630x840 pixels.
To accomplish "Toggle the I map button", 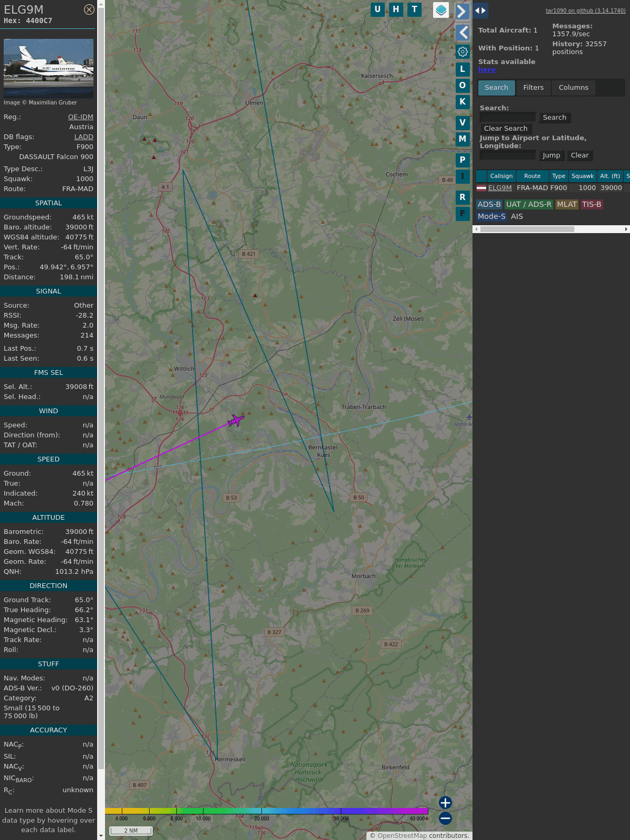I will point(463,176).
